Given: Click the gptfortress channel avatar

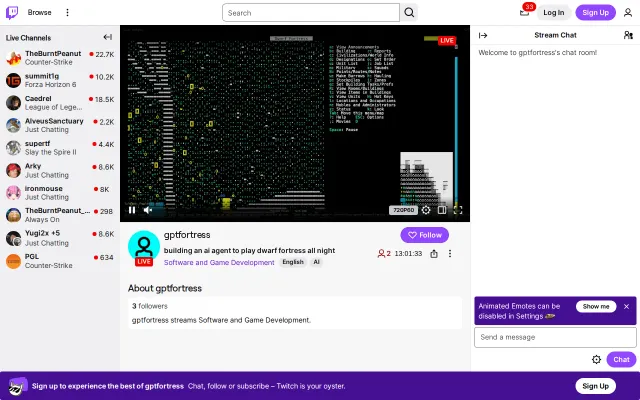Looking at the screenshot, I should point(144,246).
